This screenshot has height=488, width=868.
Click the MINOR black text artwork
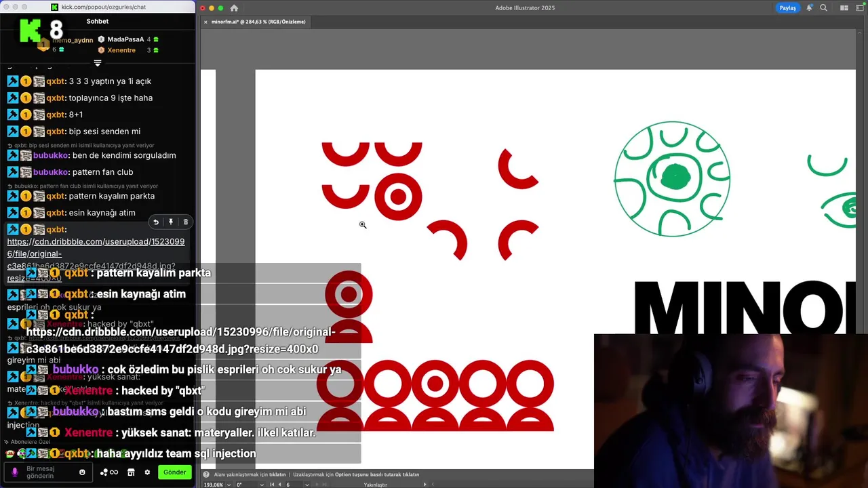pyautogui.click(x=745, y=307)
